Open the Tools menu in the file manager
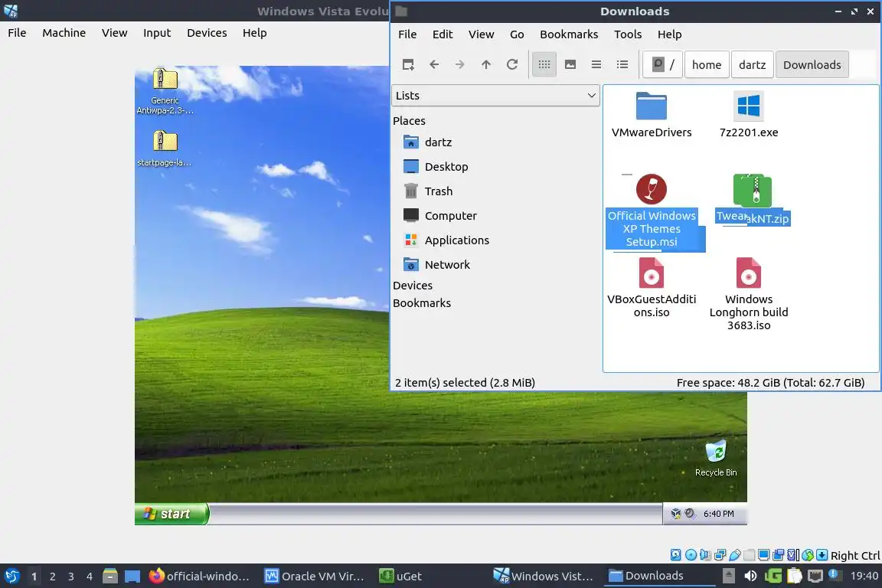Viewport: 882px width, 588px height. pyautogui.click(x=628, y=34)
